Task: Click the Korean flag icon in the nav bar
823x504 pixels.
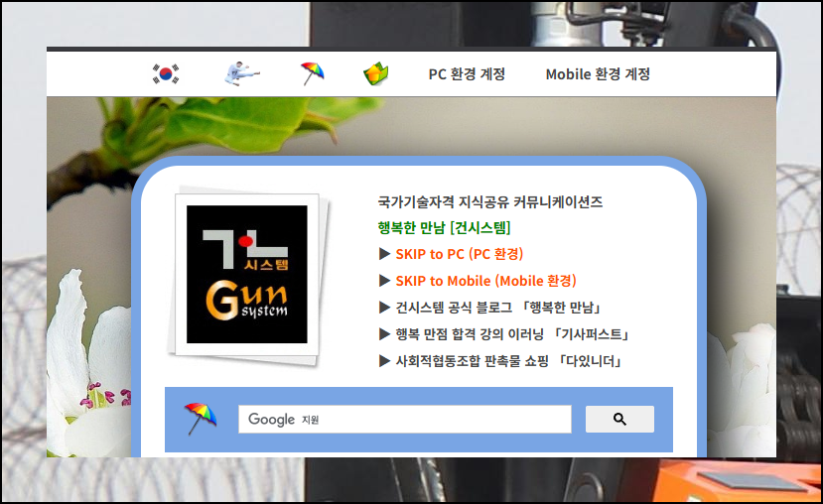Action: pos(166,74)
